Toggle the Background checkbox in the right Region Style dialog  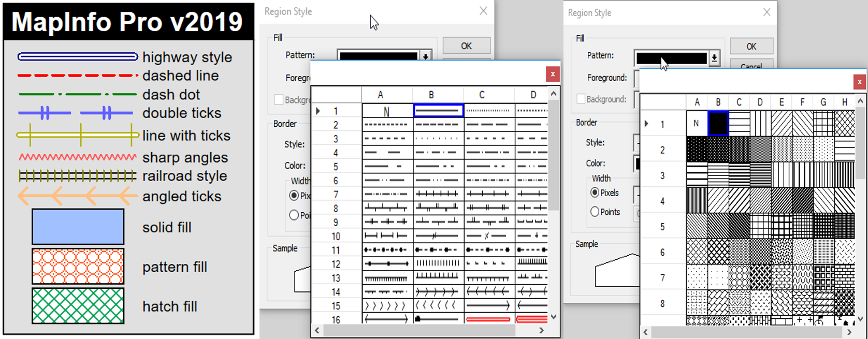[x=581, y=99]
